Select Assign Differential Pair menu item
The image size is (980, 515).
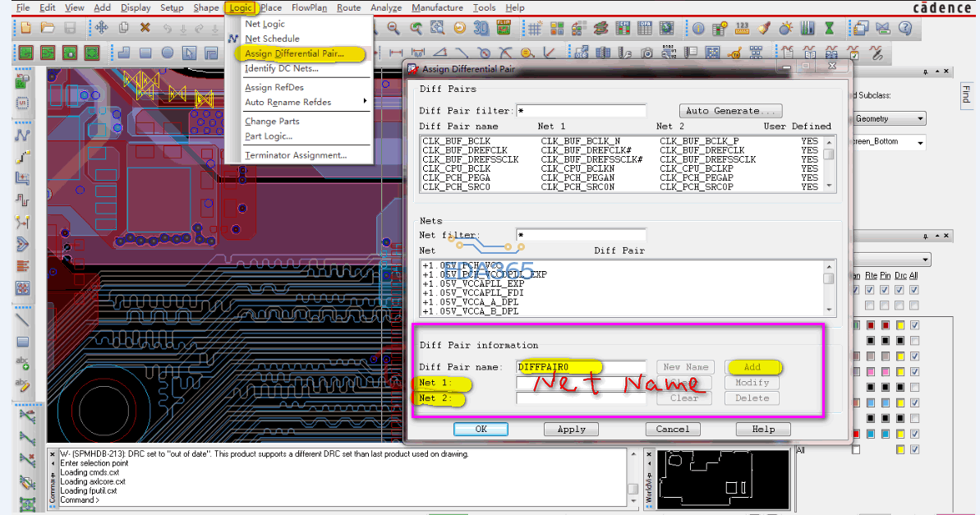click(x=294, y=54)
